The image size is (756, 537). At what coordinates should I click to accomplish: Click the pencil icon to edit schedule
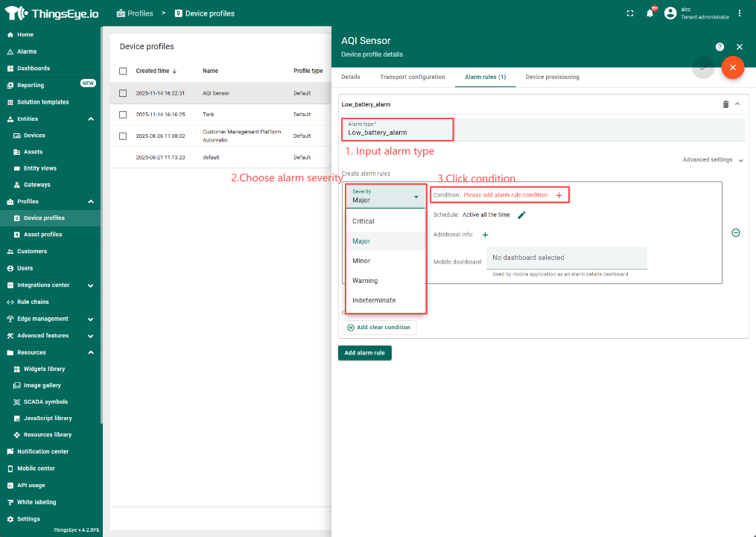521,215
